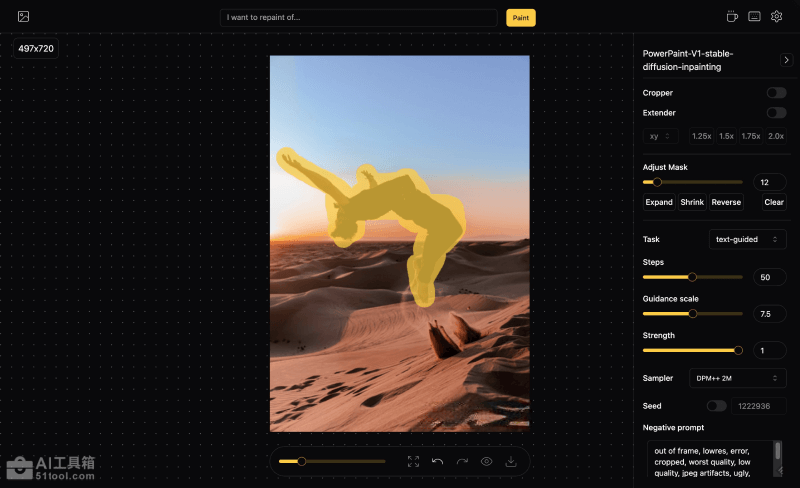Toggle the Seed switch
The image size is (800, 488).
click(716, 406)
